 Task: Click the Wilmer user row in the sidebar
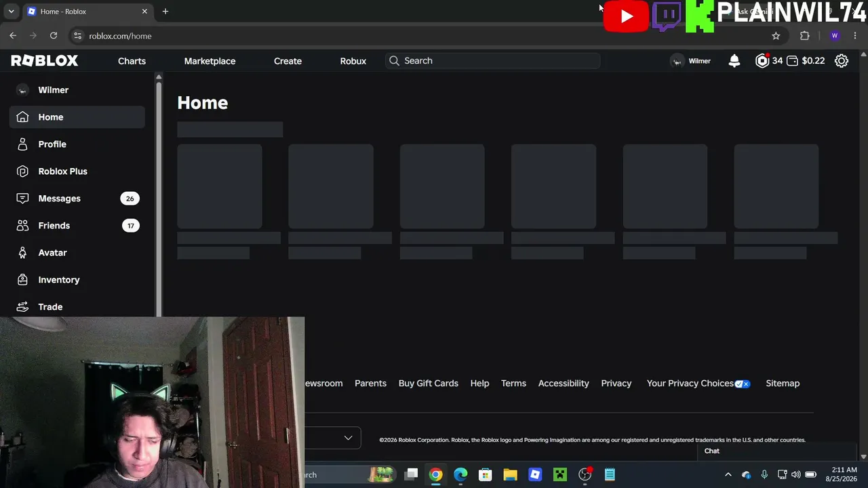(x=77, y=90)
